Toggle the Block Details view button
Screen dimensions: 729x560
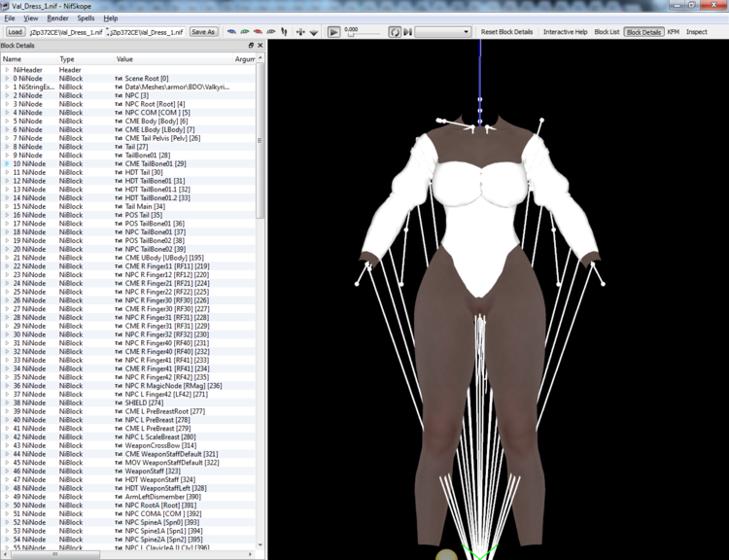[x=643, y=32]
